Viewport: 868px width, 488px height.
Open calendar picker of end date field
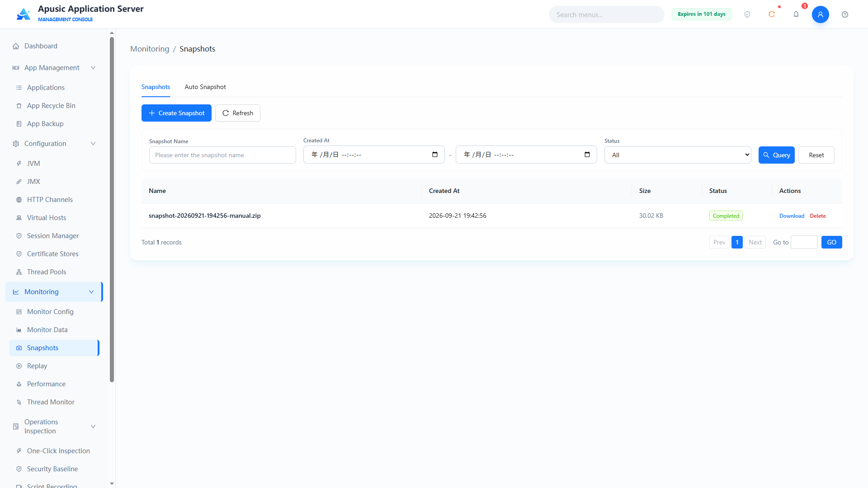pos(587,155)
